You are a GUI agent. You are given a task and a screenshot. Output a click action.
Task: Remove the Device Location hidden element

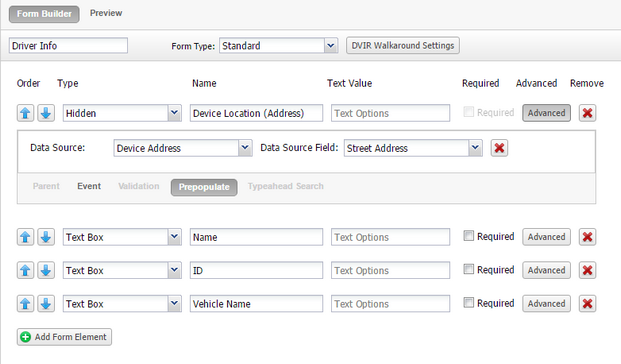click(x=587, y=113)
